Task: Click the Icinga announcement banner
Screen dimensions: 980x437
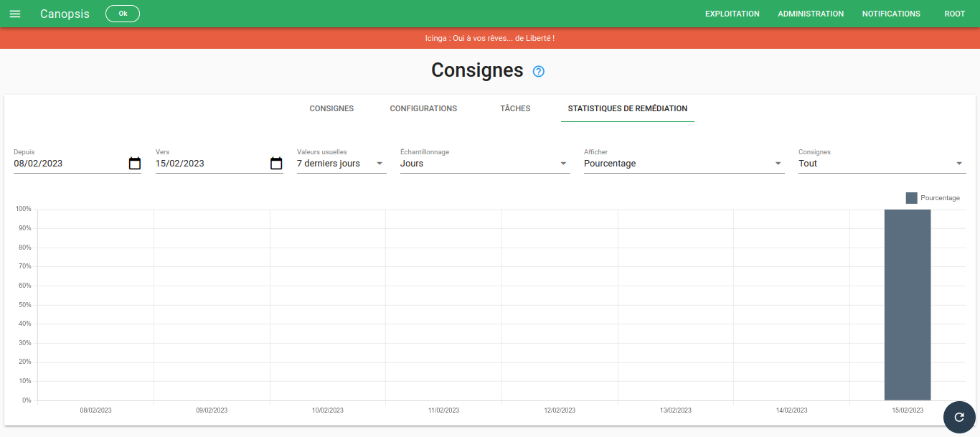Action: 490,38
